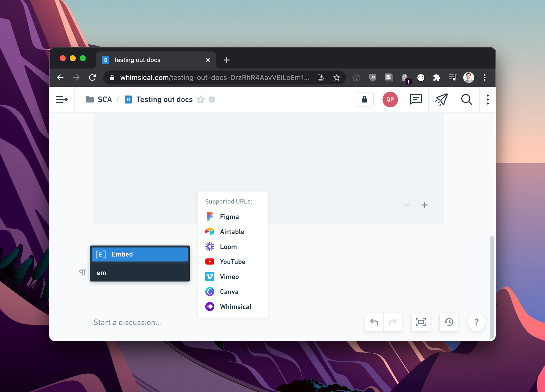The width and height of the screenshot is (545, 392).
Task: Expand the sidebar navigation menu
Action: pos(62,99)
